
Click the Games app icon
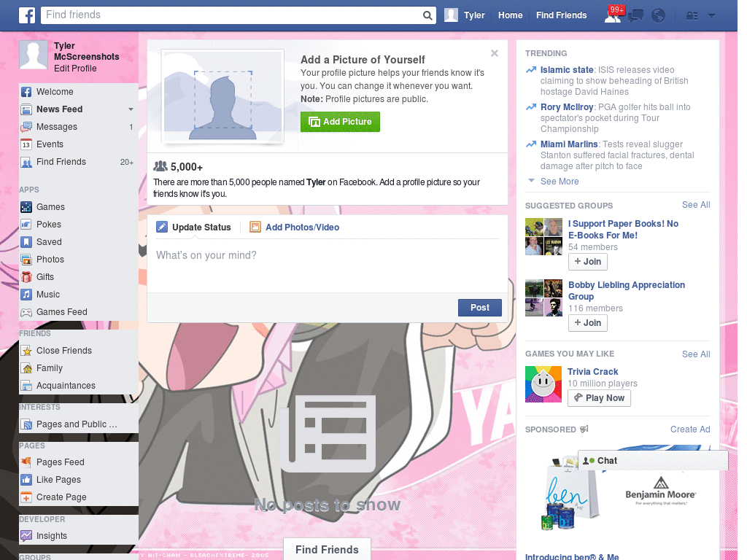[26, 207]
